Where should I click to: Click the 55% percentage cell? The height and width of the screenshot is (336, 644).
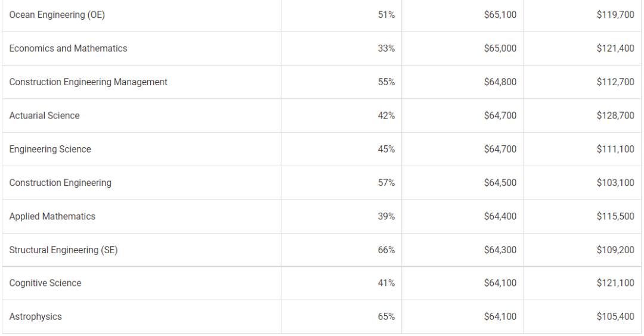[388, 82]
